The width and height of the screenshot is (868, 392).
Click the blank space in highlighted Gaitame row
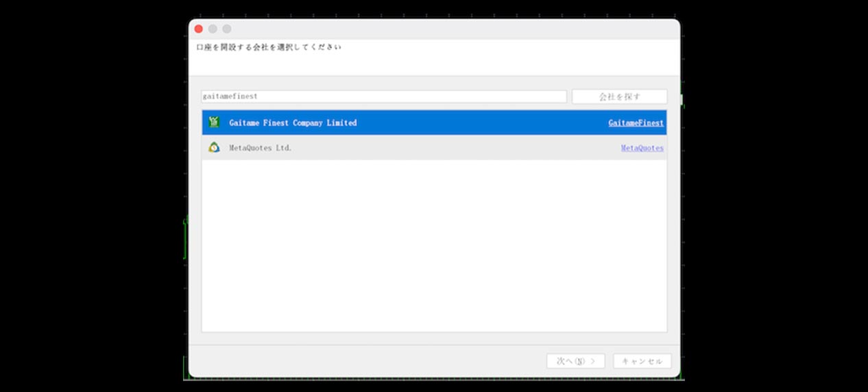point(480,123)
